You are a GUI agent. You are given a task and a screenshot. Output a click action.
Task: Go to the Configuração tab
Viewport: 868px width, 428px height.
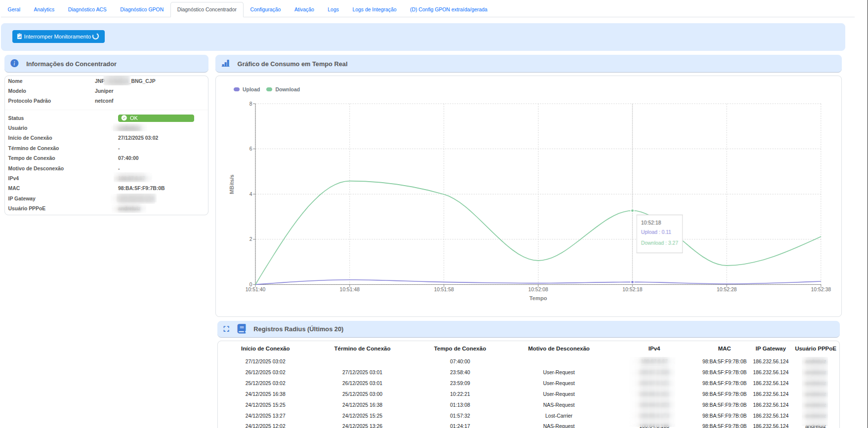click(x=265, y=9)
